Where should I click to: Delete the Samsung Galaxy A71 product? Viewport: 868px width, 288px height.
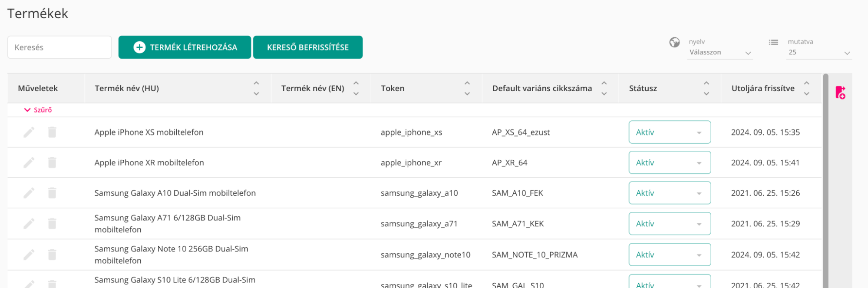(52, 224)
